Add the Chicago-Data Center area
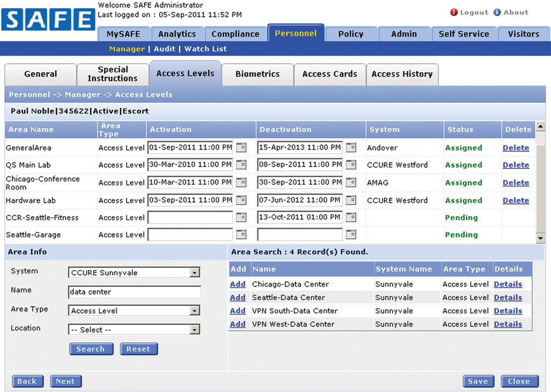 (237, 284)
